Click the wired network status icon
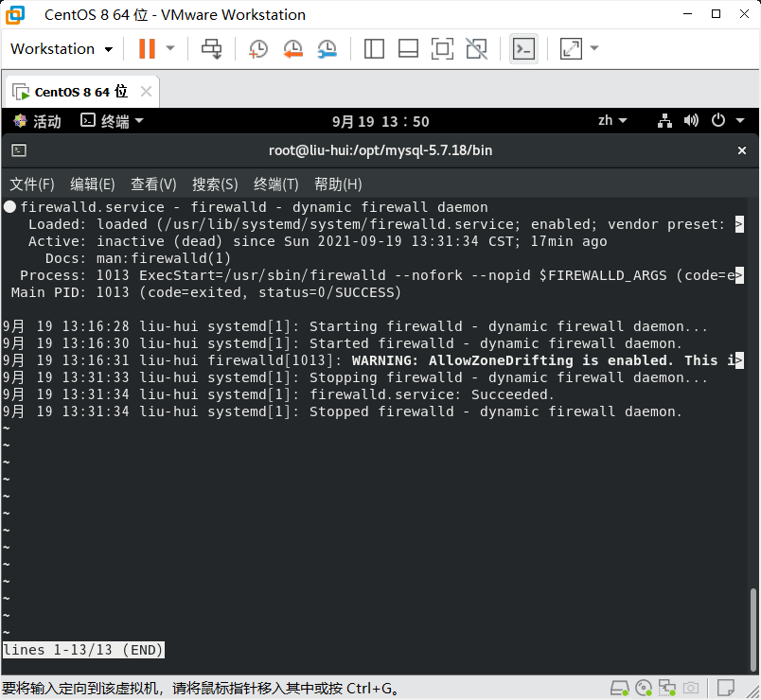This screenshot has width=761, height=700. click(664, 120)
